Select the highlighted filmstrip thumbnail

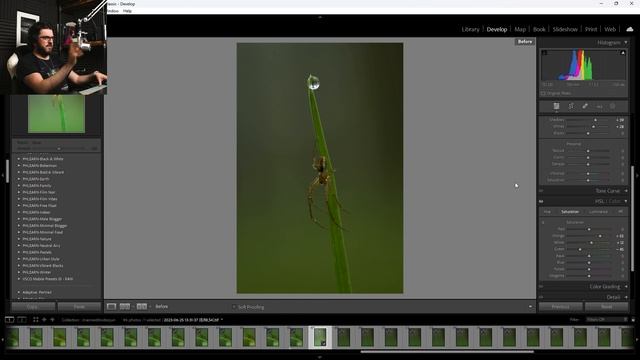point(320,338)
